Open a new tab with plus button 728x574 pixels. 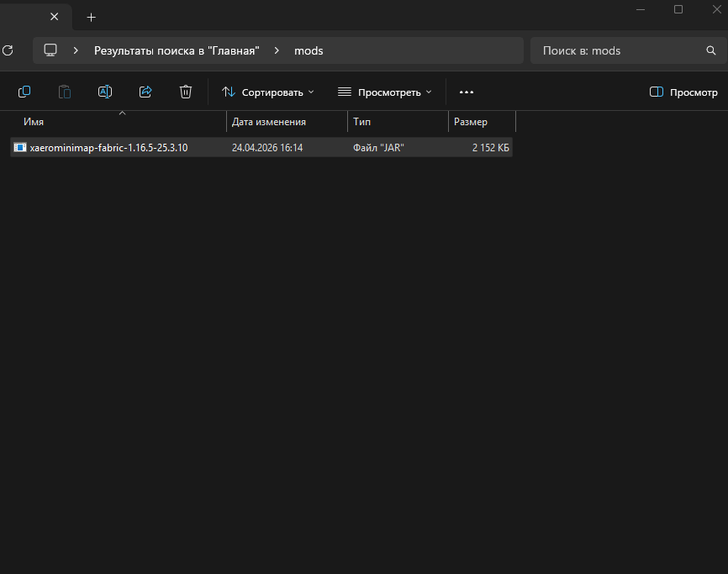tap(92, 17)
